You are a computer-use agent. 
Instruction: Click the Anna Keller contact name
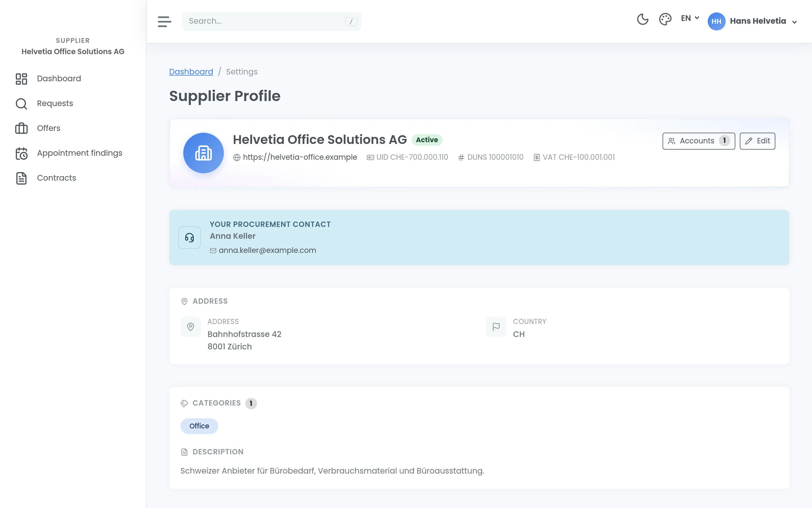pos(233,236)
